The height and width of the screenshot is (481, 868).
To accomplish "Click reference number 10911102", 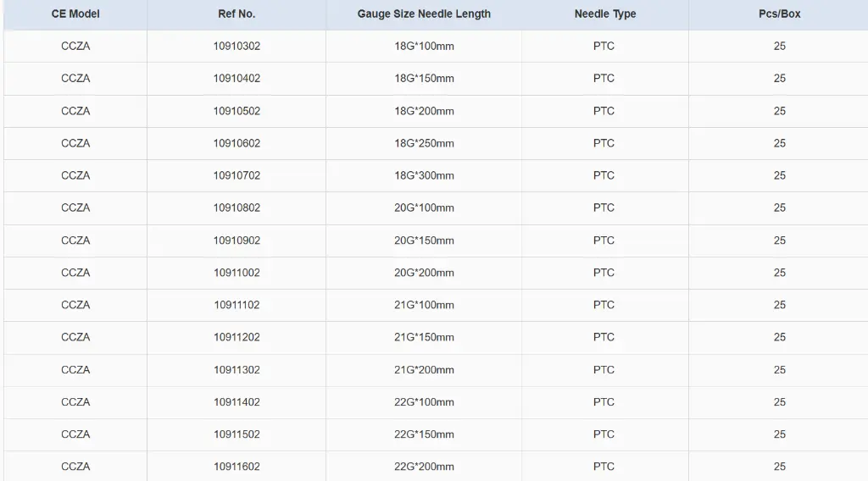I will 236,305.
